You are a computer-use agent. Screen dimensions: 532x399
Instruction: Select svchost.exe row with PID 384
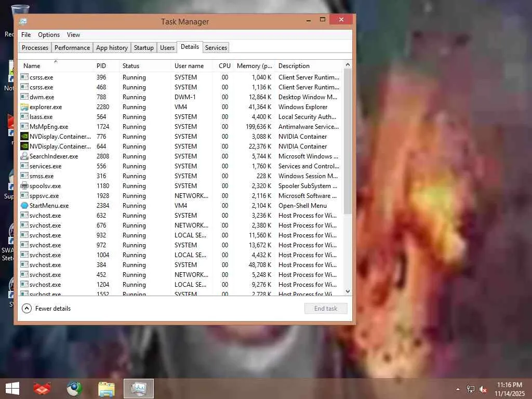pyautogui.click(x=181, y=264)
